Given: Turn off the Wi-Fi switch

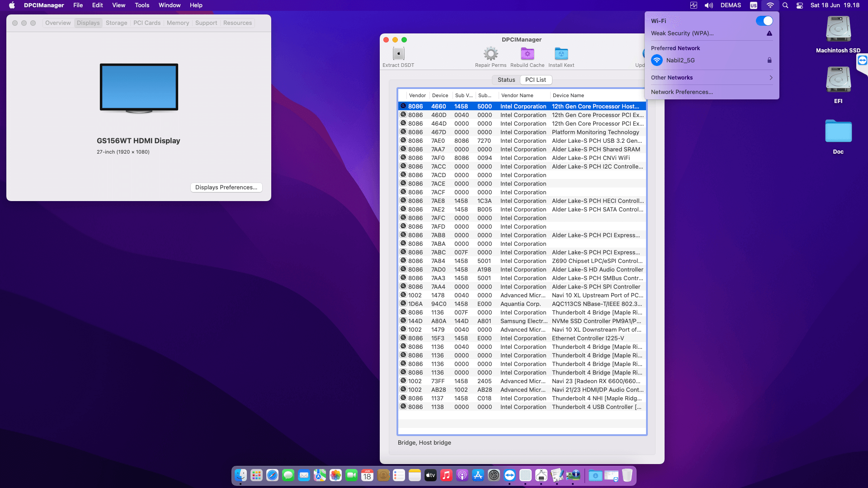Looking at the screenshot, I should (764, 21).
